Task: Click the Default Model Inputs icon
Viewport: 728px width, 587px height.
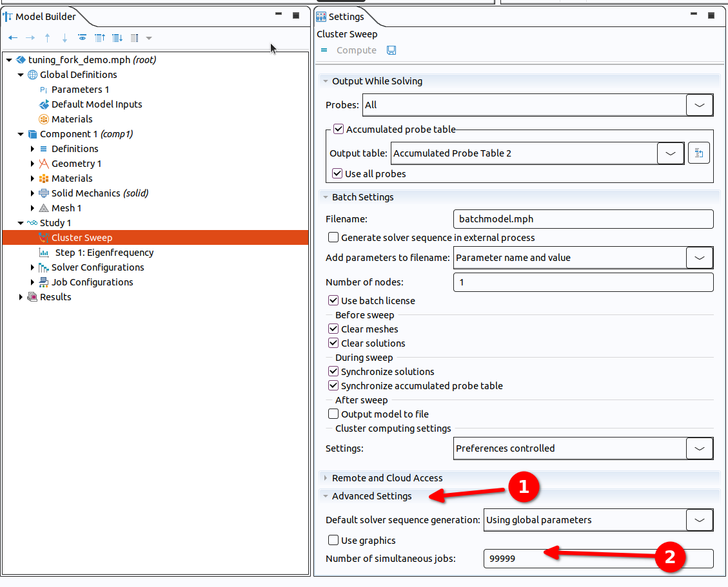Action: pyautogui.click(x=44, y=104)
